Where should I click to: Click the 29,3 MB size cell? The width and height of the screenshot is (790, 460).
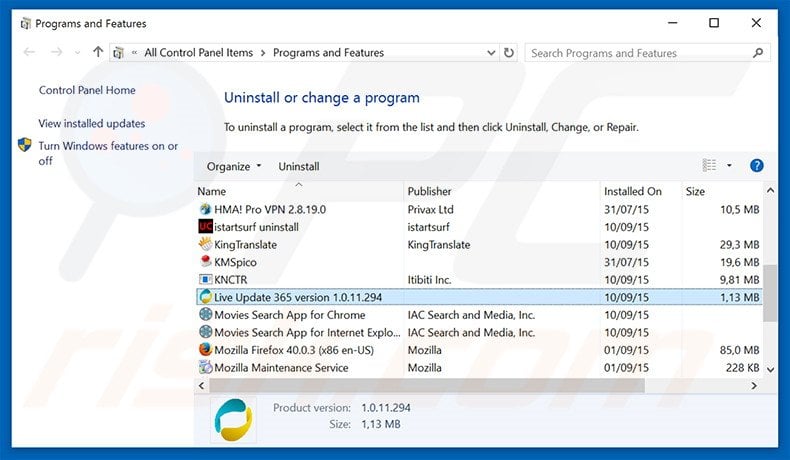739,245
